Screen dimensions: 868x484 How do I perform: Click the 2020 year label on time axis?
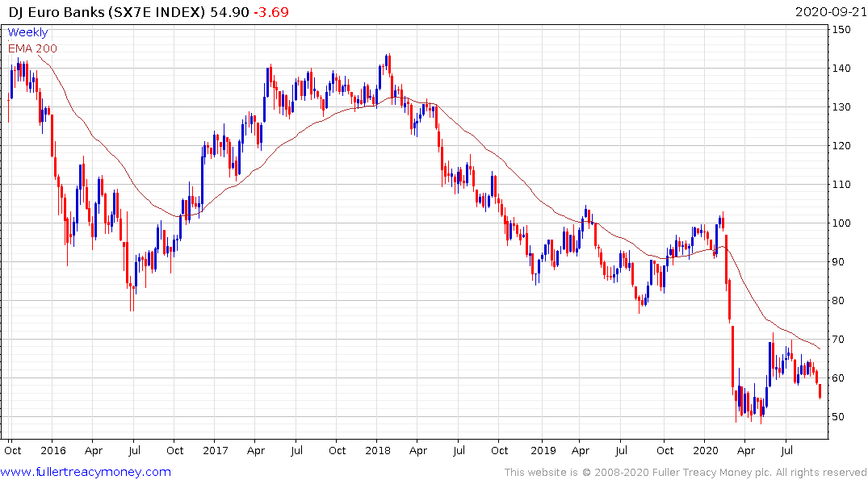(705, 450)
